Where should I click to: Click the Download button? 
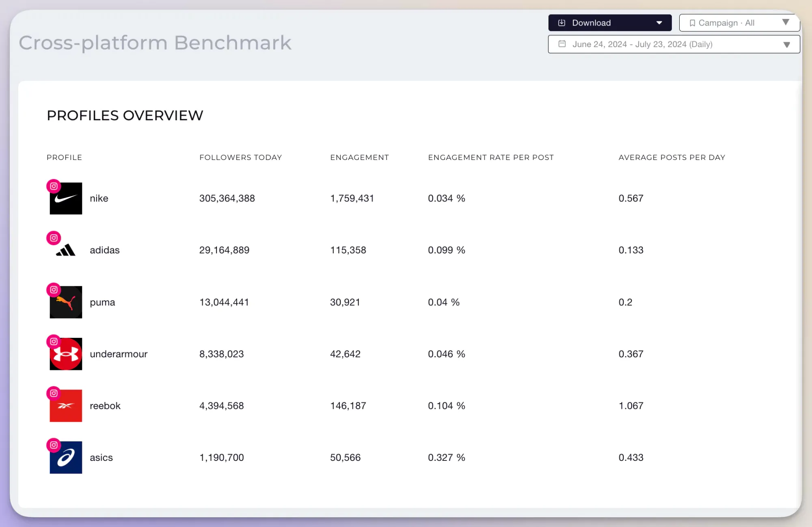[x=610, y=23]
